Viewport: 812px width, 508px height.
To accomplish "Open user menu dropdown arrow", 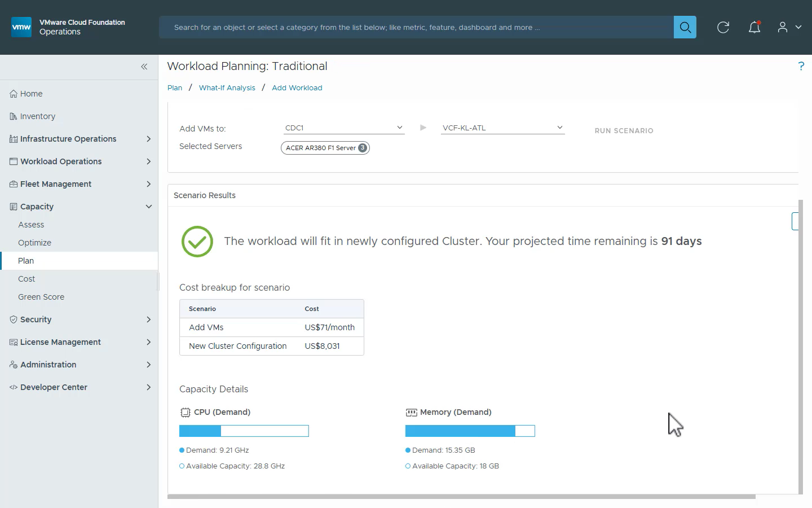I will click(798, 27).
